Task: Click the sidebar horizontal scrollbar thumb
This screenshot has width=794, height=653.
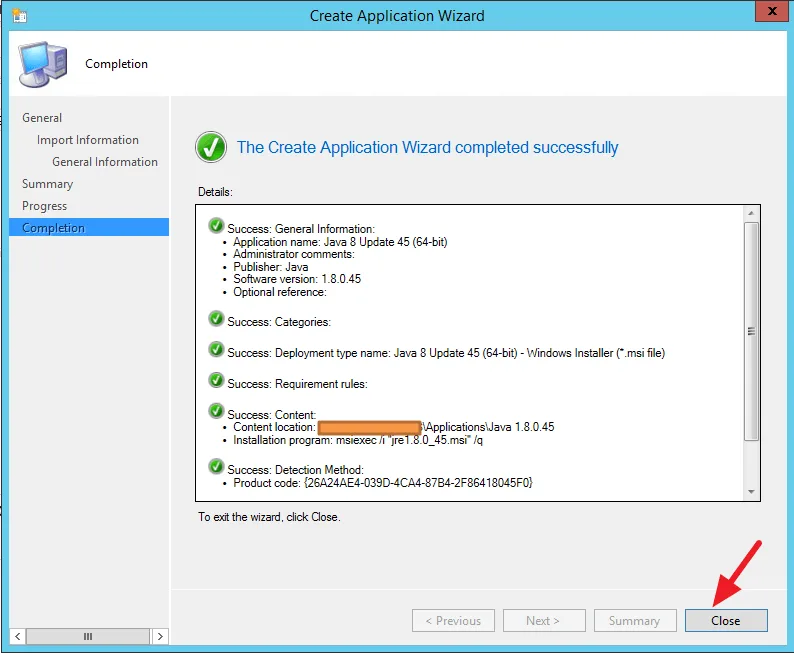Action: (x=88, y=636)
